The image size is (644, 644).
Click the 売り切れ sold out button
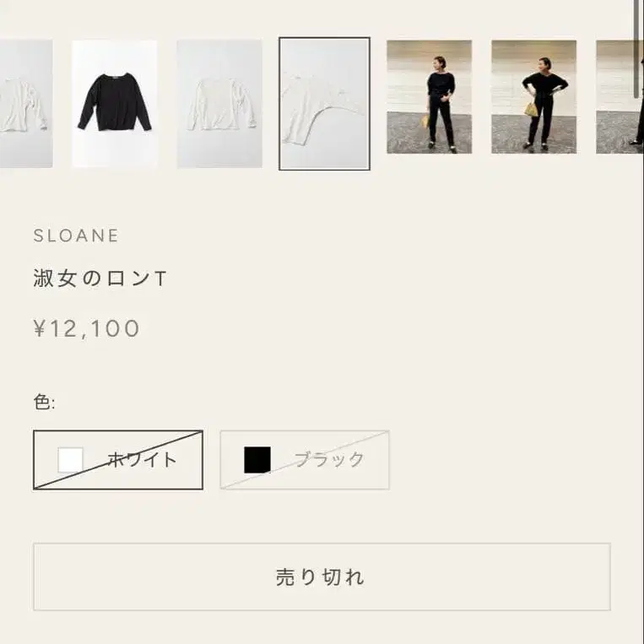pos(322,576)
